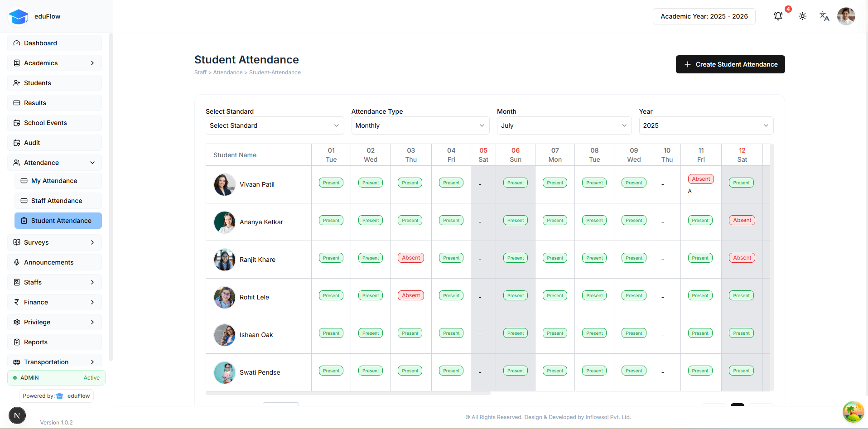Toggle the light/dark theme sun icon
The height and width of the screenshot is (429, 868).
(x=802, y=16)
